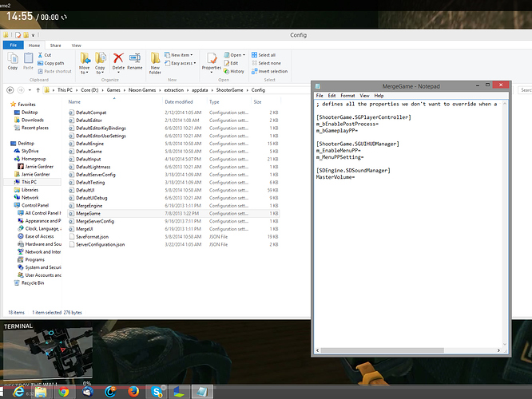Switch to the View ribbon tab
532x399 pixels.
[x=77, y=45]
